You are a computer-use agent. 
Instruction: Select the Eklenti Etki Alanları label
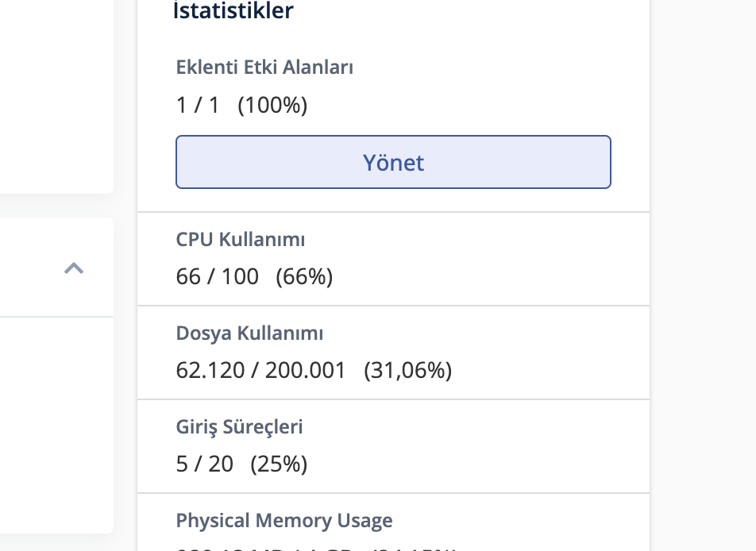point(264,67)
